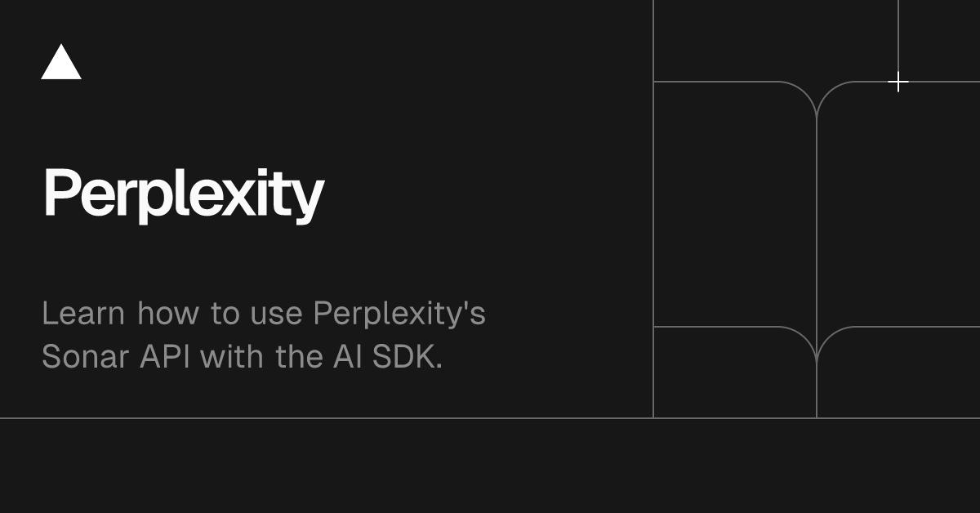Click the long horizontal divider line
Image resolution: width=980 pixels, height=513 pixels.
pos(490,418)
